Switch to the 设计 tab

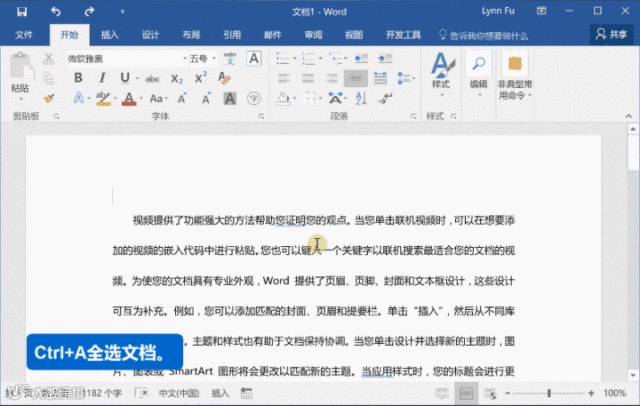point(150,35)
